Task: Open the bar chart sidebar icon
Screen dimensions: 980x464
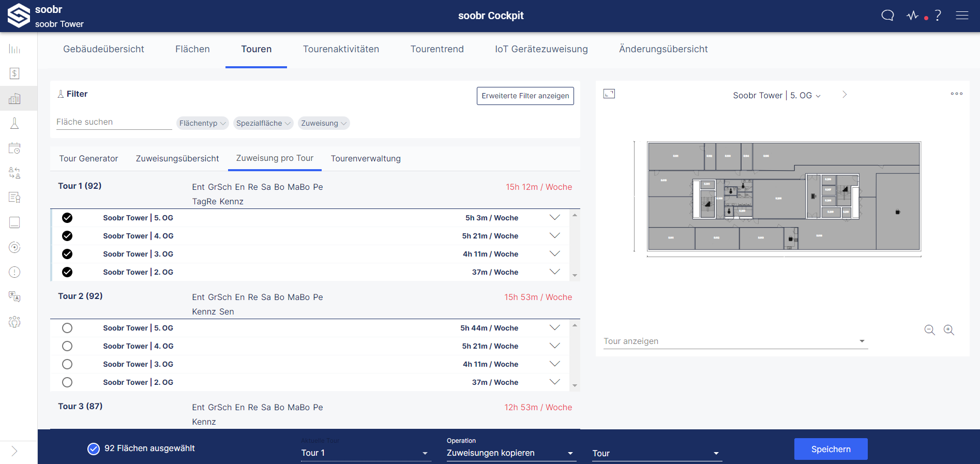Action: coord(14,49)
